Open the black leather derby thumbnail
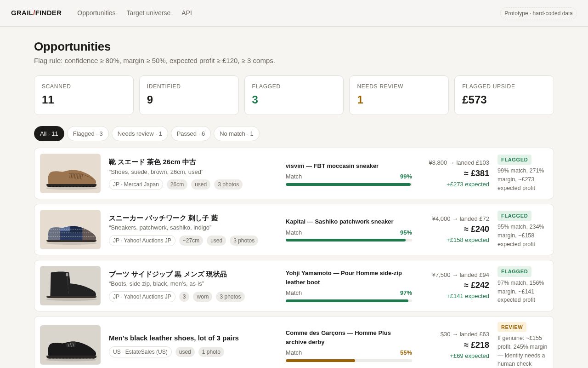 coord(70,345)
